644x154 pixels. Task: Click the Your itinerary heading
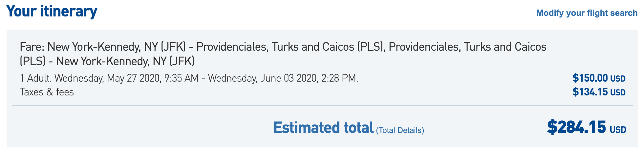coord(52,12)
